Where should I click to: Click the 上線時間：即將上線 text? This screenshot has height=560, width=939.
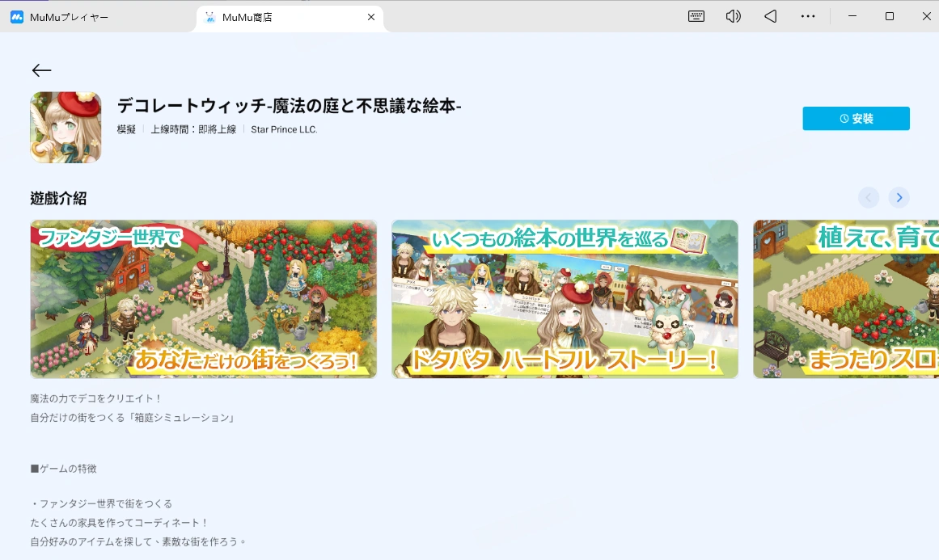point(193,129)
